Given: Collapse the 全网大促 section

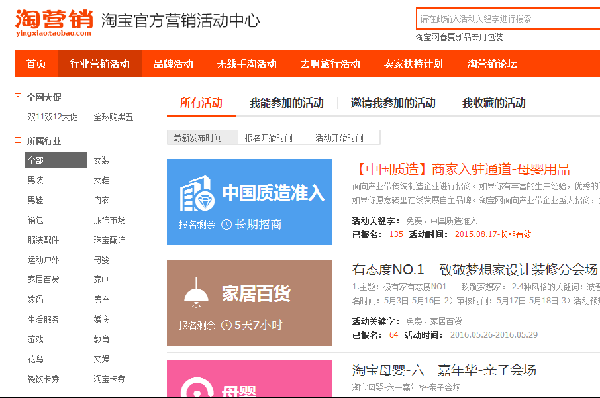Looking at the screenshot, I should click(18, 95).
